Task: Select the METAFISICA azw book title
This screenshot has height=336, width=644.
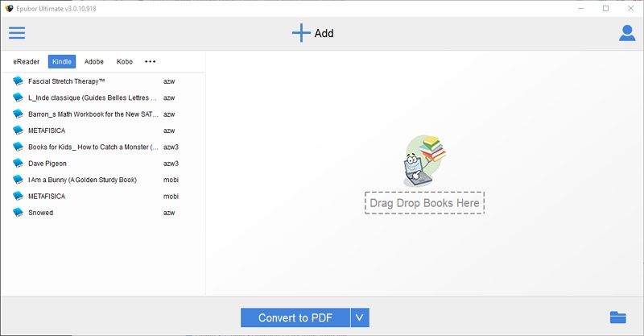Action: coord(47,131)
